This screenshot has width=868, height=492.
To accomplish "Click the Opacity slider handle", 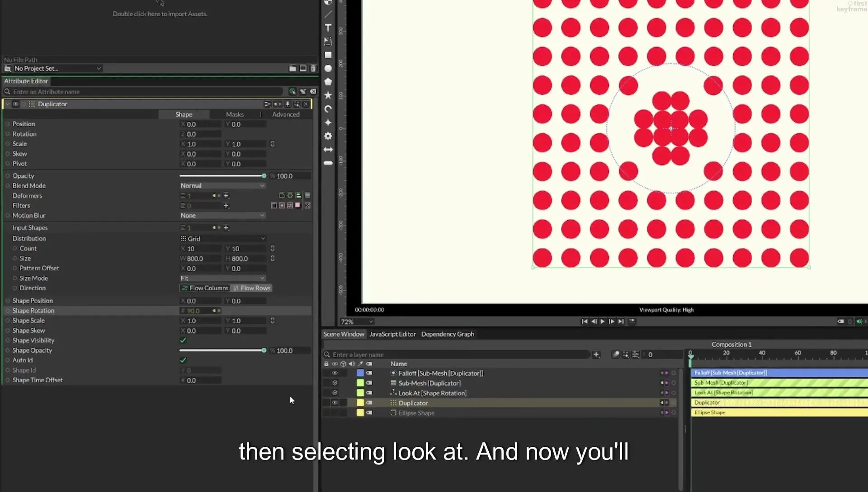I will pyautogui.click(x=264, y=176).
